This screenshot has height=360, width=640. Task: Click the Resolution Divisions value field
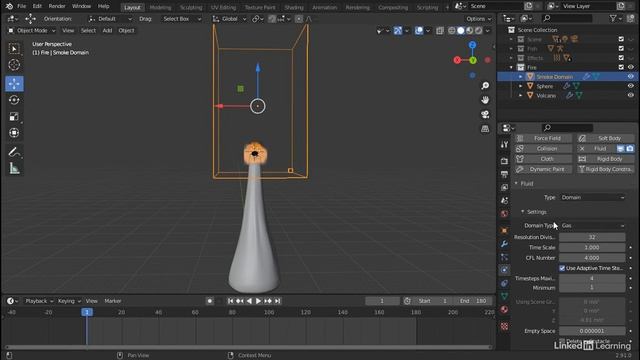(x=592, y=237)
